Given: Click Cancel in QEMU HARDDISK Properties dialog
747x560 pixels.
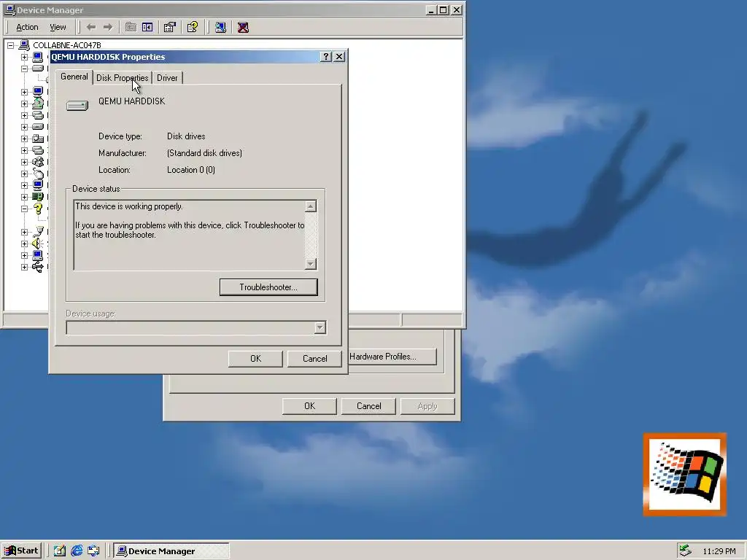Looking at the screenshot, I should pos(314,359).
